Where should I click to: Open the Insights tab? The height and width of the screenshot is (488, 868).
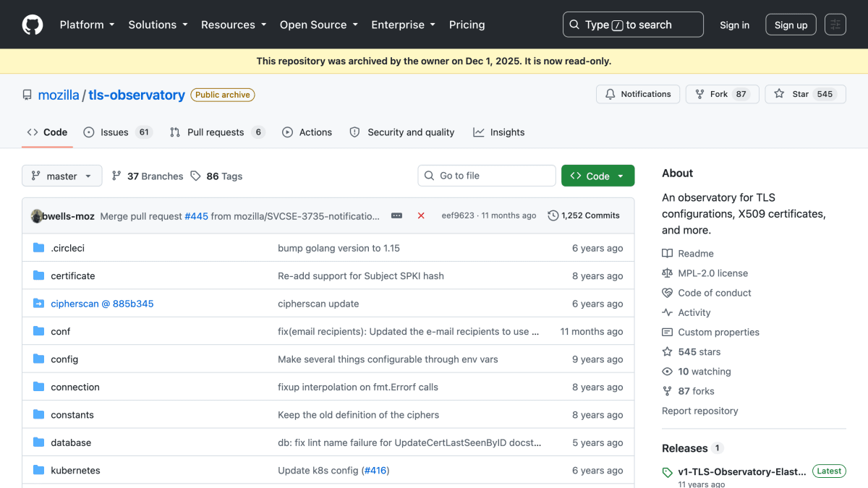pos(499,132)
